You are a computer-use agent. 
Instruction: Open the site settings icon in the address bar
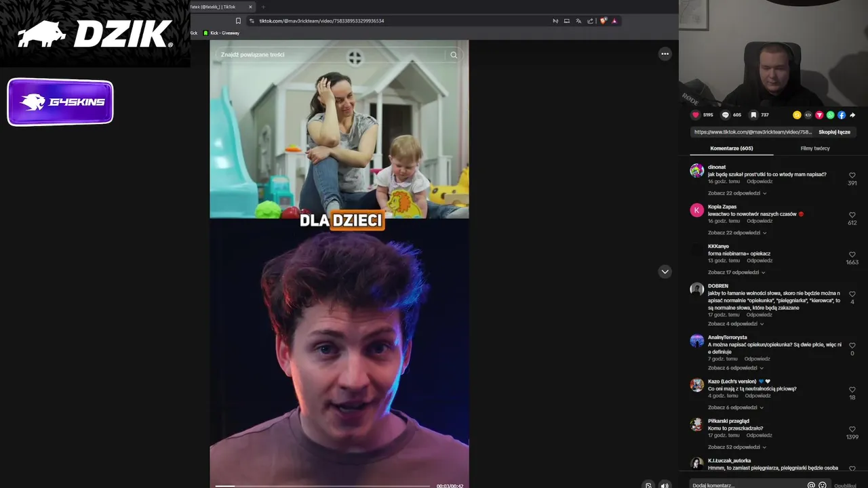click(252, 21)
